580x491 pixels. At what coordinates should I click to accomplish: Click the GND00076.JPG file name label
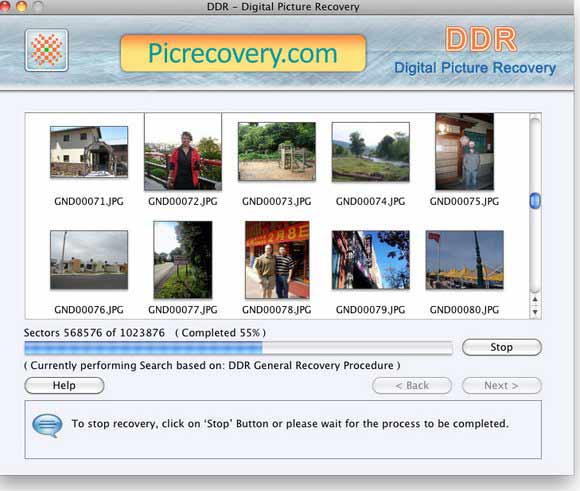click(89, 310)
